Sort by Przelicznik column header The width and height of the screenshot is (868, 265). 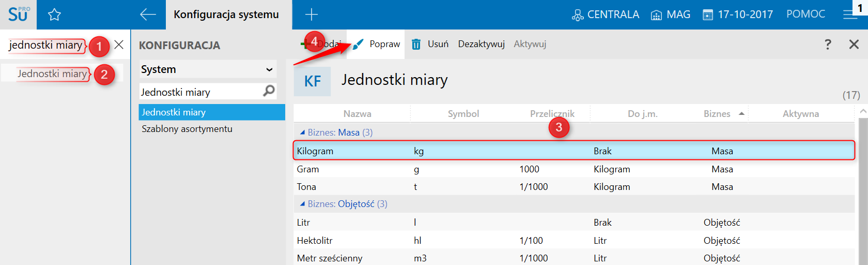click(x=552, y=114)
